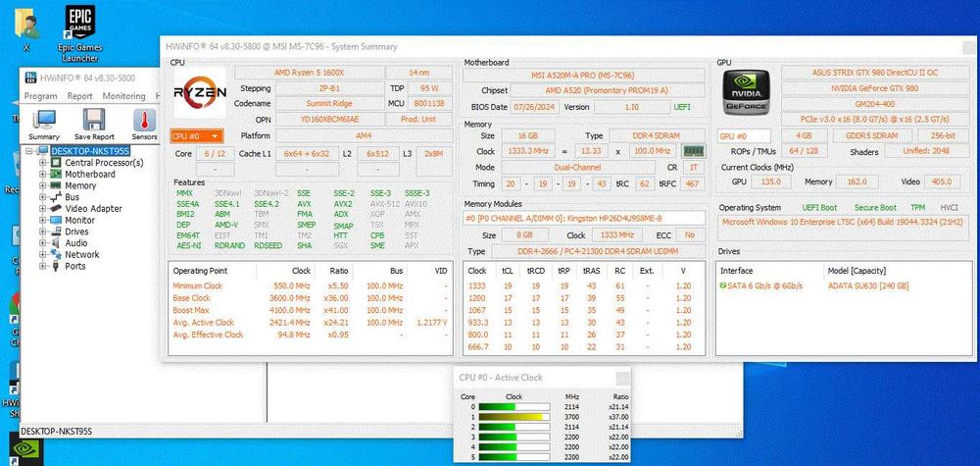Click 'AMD A520 (Promontory PROM19 A)' chipset field
Image resolution: width=980 pixels, height=466 pixels.
pyautogui.click(x=609, y=90)
